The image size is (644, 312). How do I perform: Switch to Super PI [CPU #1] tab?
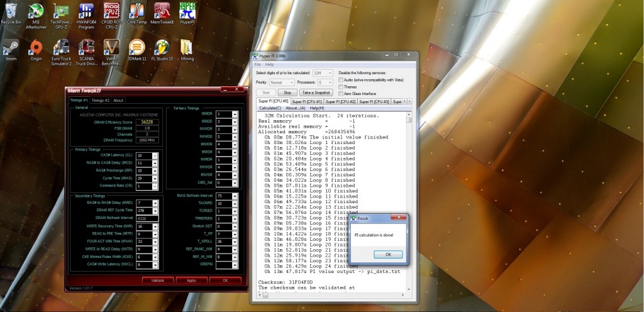[x=307, y=101]
